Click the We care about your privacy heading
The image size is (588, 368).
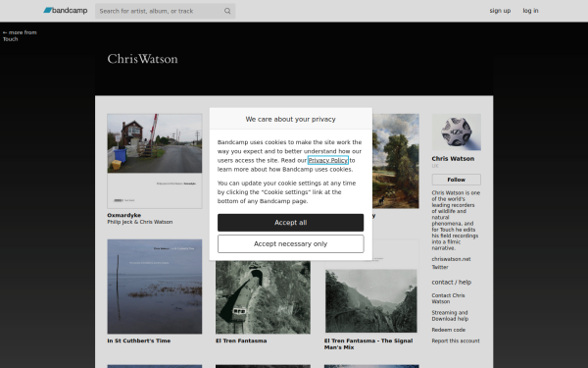point(290,119)
